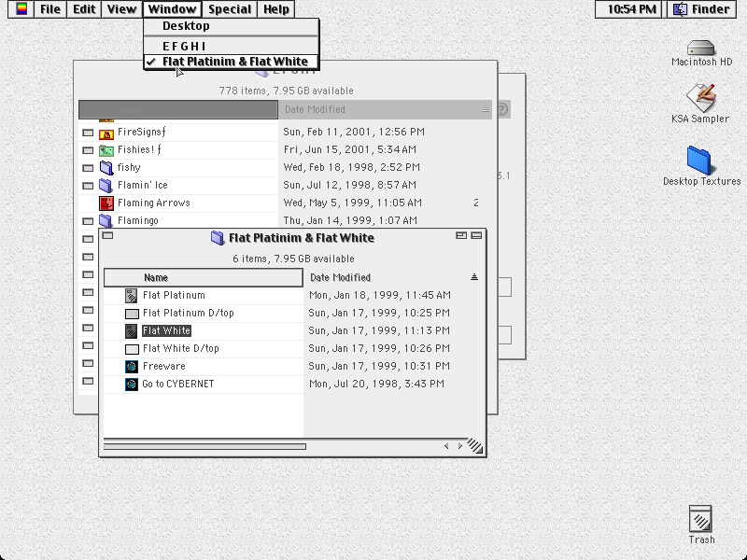Image resolution: width=747 pixels, height=560 pixels.
Task: Open the Special menu
Action: (230, 9)
